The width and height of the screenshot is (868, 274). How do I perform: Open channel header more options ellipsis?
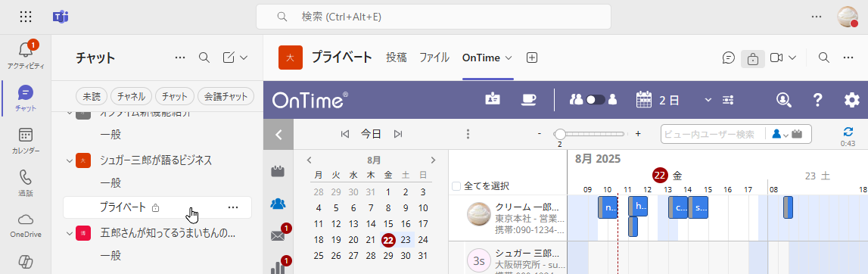848,58
